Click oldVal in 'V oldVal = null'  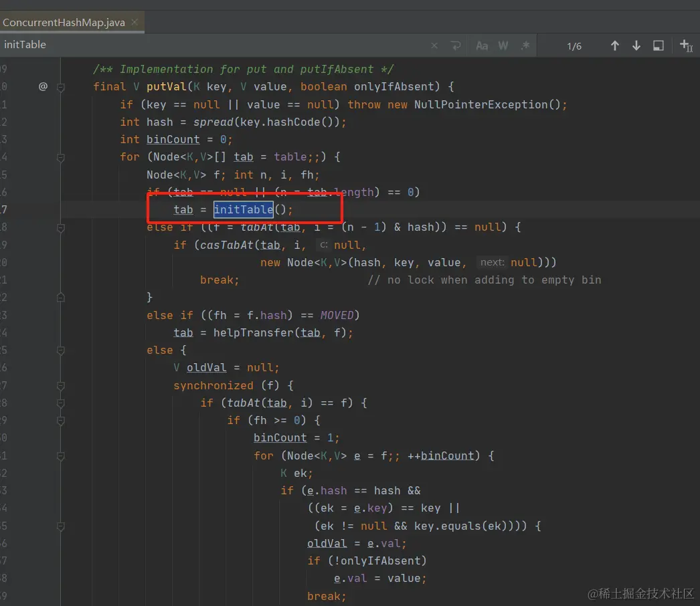206,367
